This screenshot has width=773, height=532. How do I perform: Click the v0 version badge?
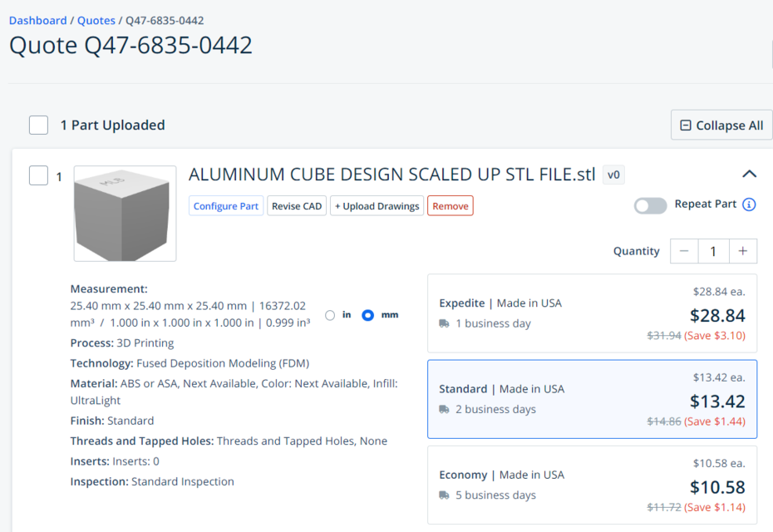pyautogui.click(x=613, y=175)
